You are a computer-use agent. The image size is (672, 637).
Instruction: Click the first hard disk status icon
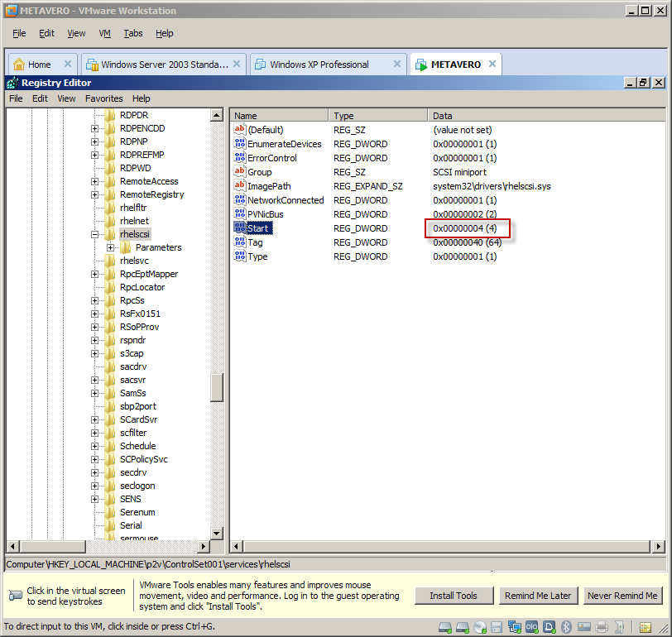pyautogui.click(x=445, y=627)
